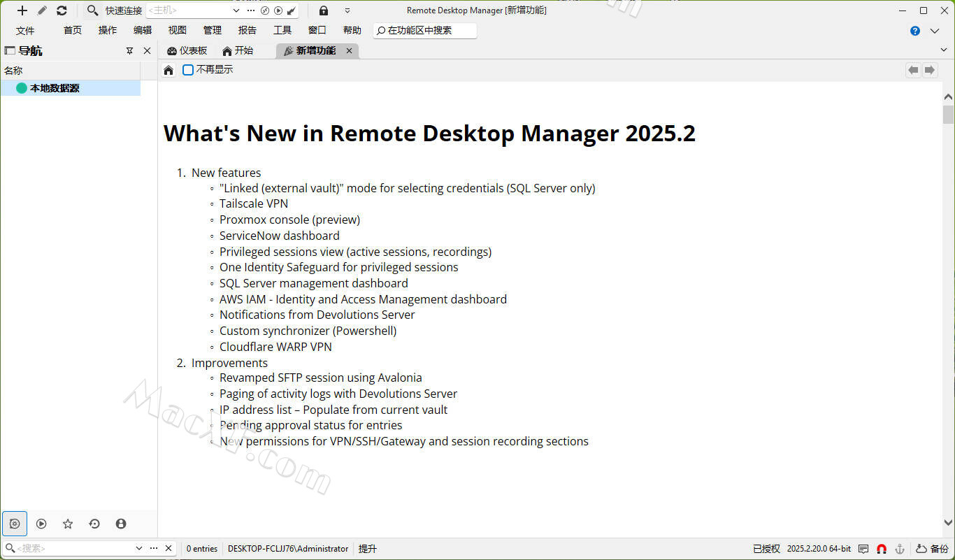Collapse the ribbon with chevron beside help icon

935,31
